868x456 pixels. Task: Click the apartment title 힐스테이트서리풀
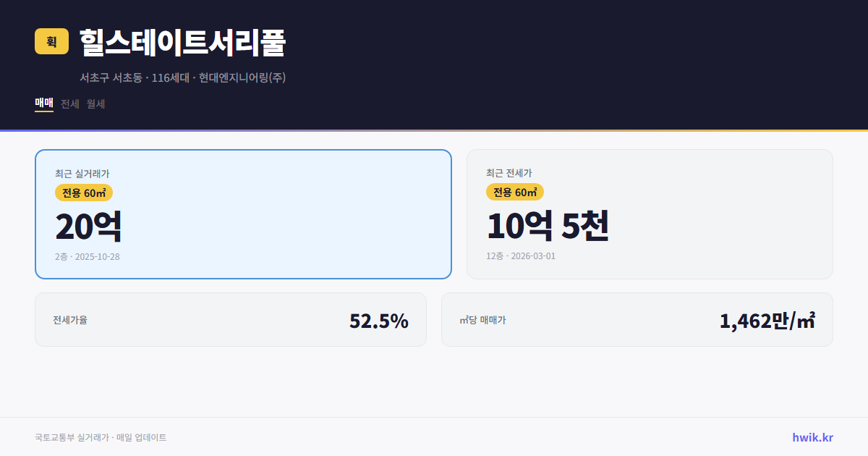pos(183,42)
